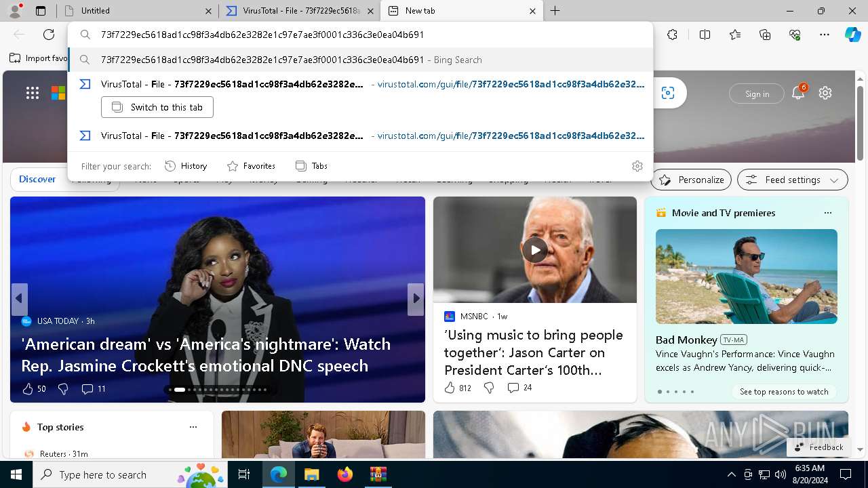Image resolution: width=868 pixels, height=488 pixels.
Task: Open the Extensions puzzle icon
Action: click(x=672, y=35)
